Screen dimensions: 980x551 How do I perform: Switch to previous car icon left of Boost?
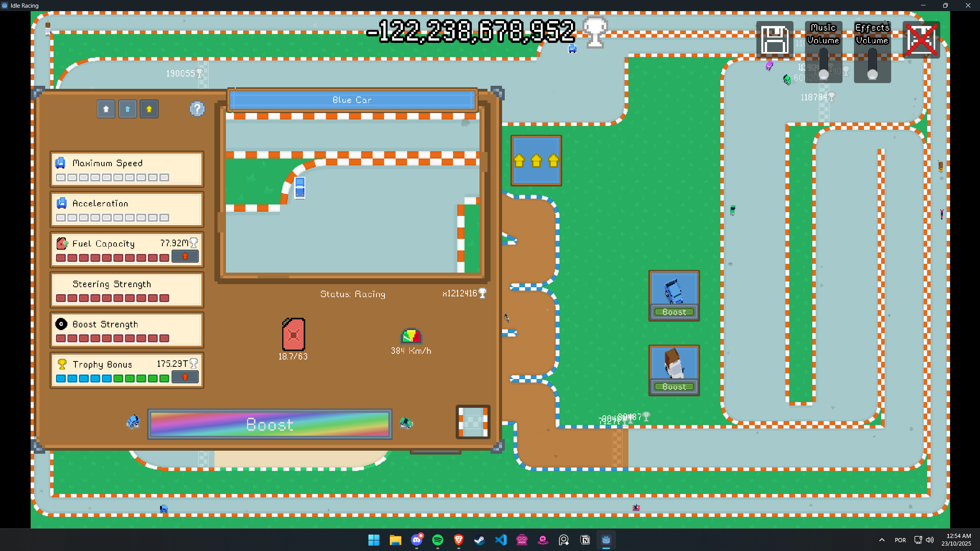pyautogui.click(x=133, y=422)
